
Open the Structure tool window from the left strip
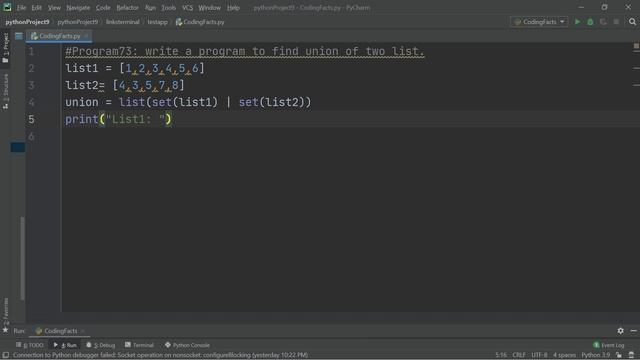point(6,91)
